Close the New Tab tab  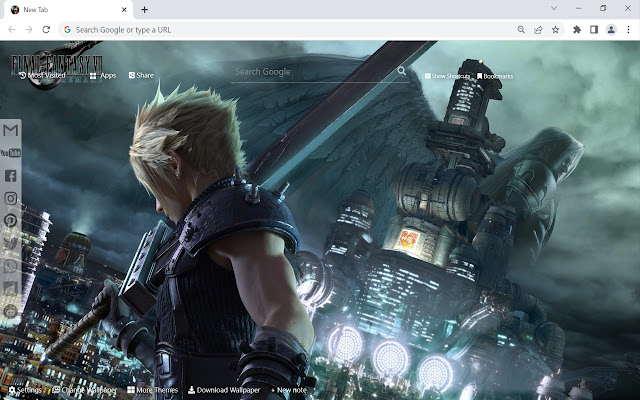[124, 9]
